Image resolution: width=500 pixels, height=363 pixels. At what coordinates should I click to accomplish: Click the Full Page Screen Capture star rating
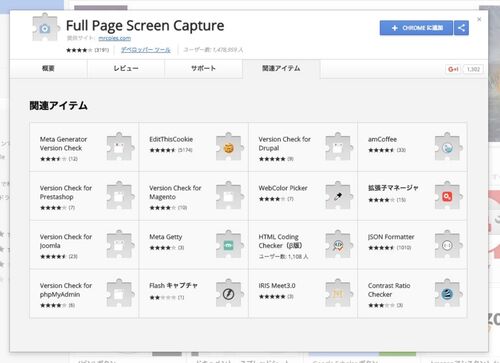pos(79,50)
